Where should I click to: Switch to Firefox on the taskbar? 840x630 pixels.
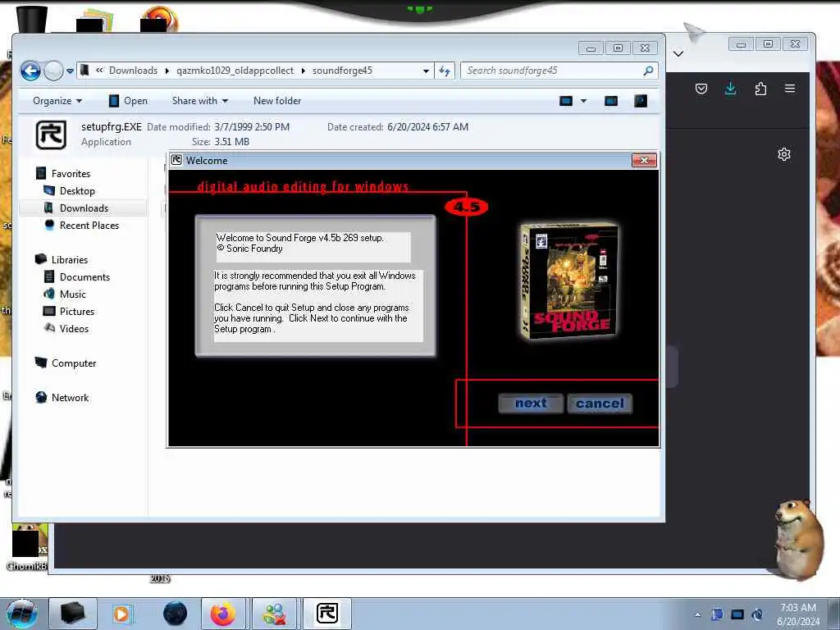(x=223, y=614)
